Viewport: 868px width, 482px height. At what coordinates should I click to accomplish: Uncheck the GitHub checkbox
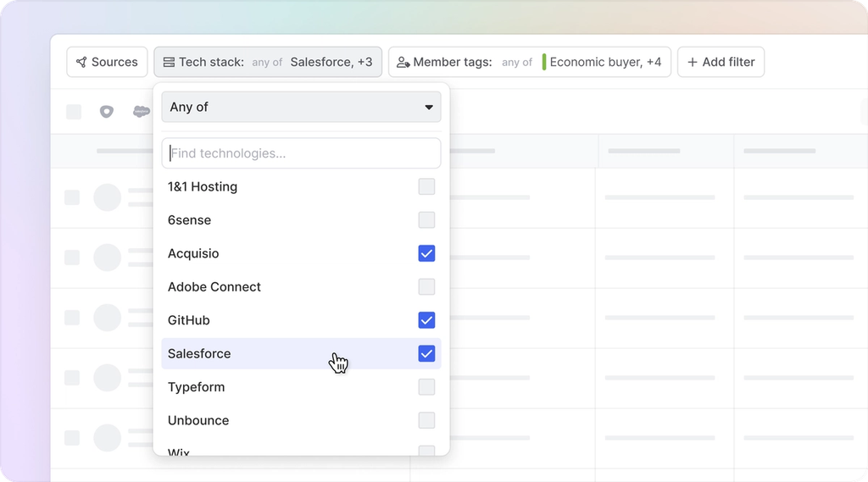(426, 320)
